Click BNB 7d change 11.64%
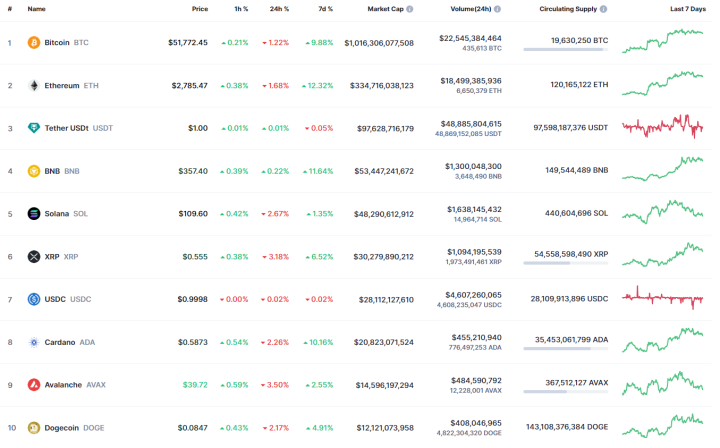720x448 pixels. pyautogui.click(x=318, y=171)
